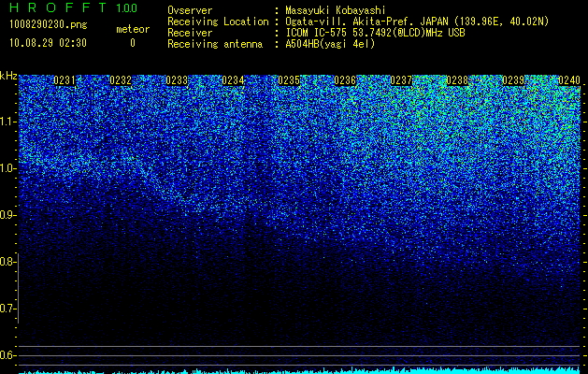Screen dimensions: 588x374
Task: Click the 0232 time marker
Action: [121, 80]
